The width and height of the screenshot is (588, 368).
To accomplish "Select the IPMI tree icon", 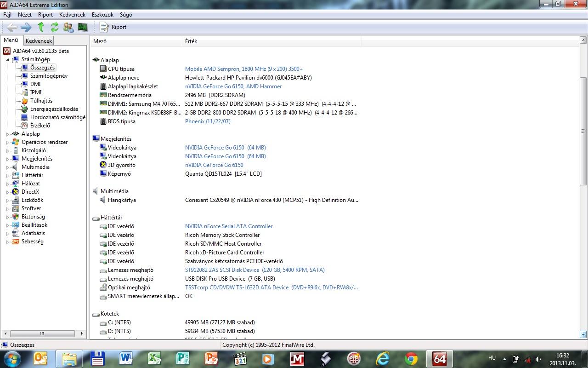I will 24,92.
